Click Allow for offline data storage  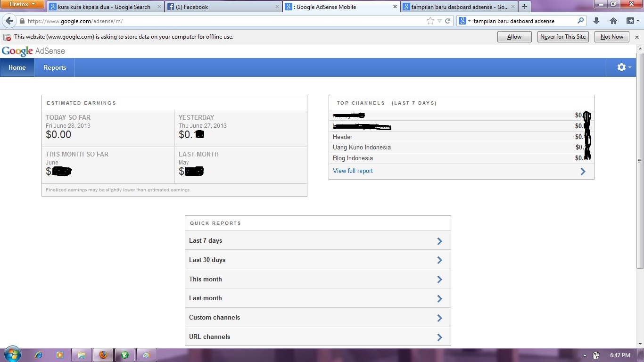click(x=514, y=36)
